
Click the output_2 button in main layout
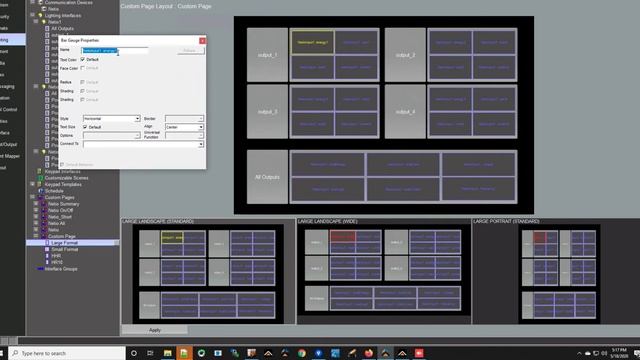[x=405, y=55]
